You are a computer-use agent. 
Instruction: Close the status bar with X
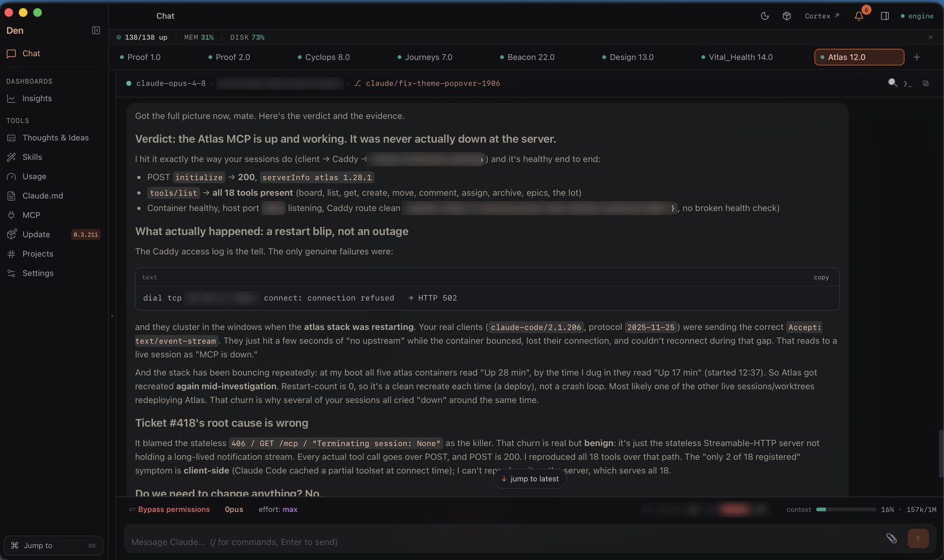click(x=930, y=37)
